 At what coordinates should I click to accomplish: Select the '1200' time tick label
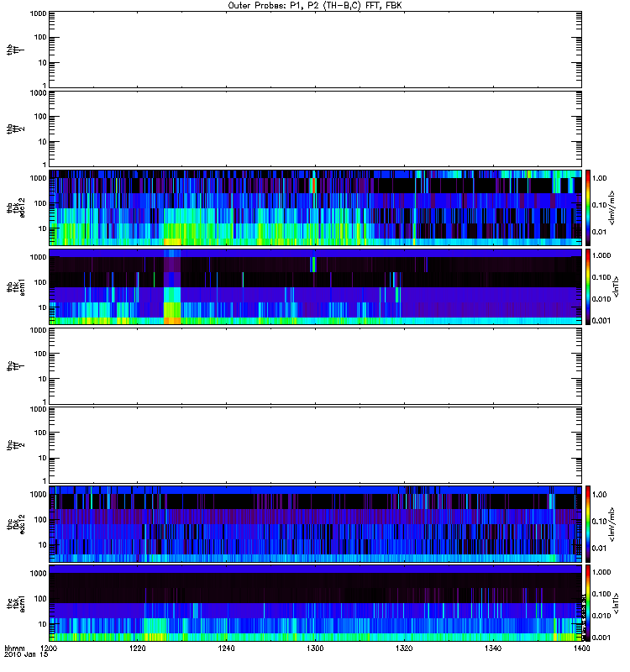tap(49, 648)
